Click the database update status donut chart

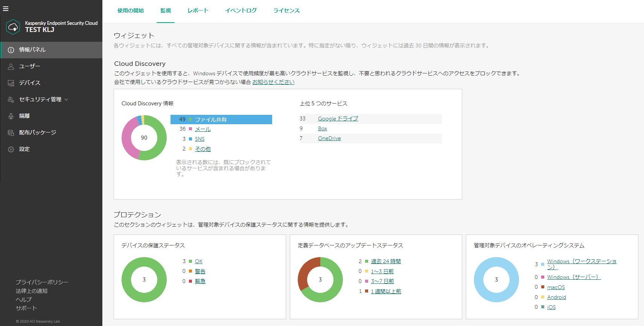click(320, 280)
